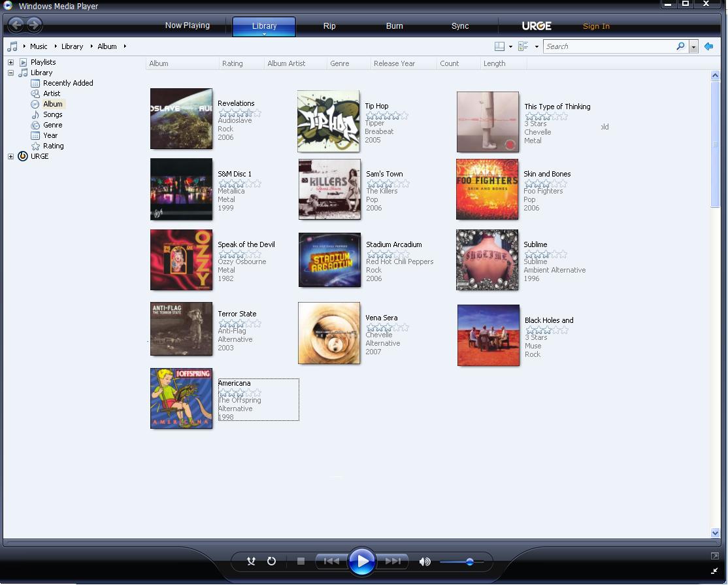This screenshot has height=585, width=728.
Task: Select the Stadium Arcadium album cover
Action: pos(329,260)
